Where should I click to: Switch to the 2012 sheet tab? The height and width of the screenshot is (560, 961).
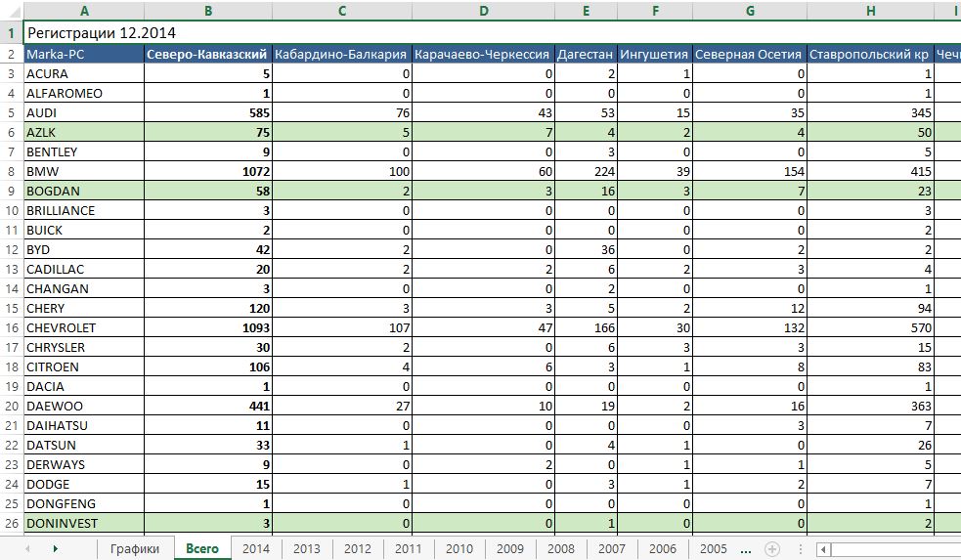(358, 549)
